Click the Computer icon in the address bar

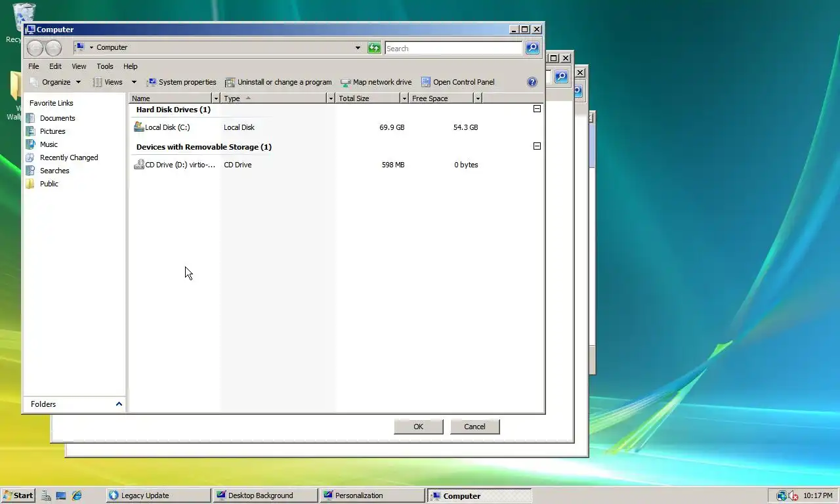click(x=79, y=47)
